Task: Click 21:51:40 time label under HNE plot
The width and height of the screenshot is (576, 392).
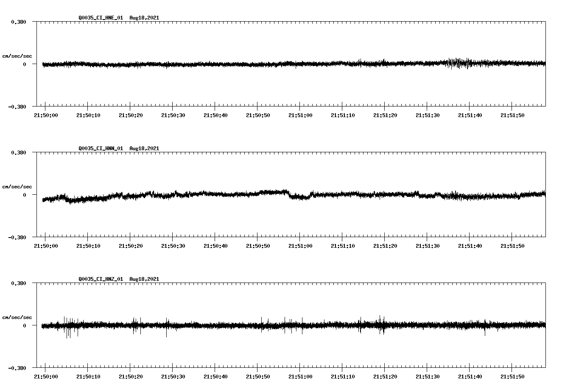Action: coord(470,115)
